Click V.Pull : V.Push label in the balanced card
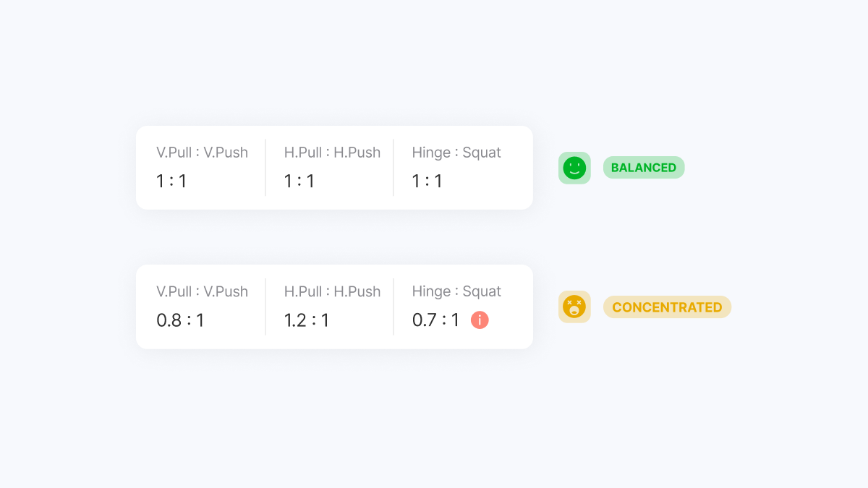Screen dimensions: 868x488 point(202,153)
